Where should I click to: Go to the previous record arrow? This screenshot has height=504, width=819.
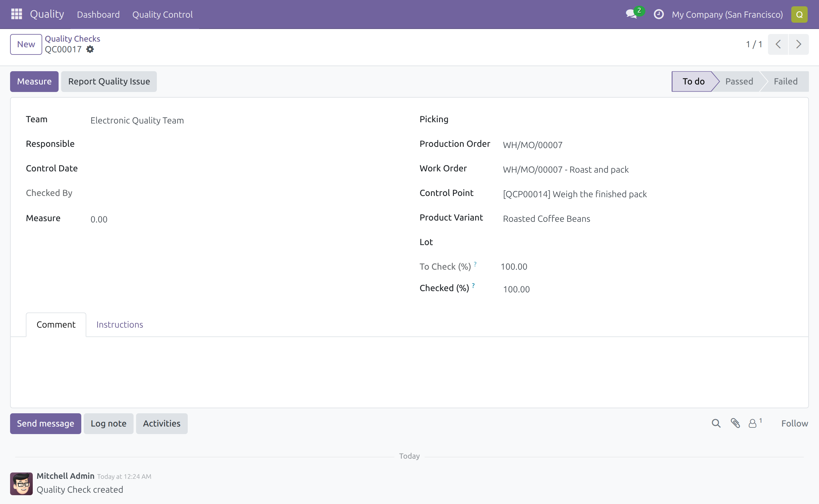click(778, 44)
